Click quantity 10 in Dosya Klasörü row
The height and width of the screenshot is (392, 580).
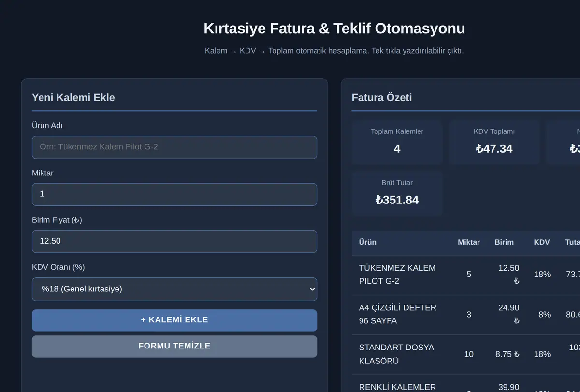click(469, 354)
